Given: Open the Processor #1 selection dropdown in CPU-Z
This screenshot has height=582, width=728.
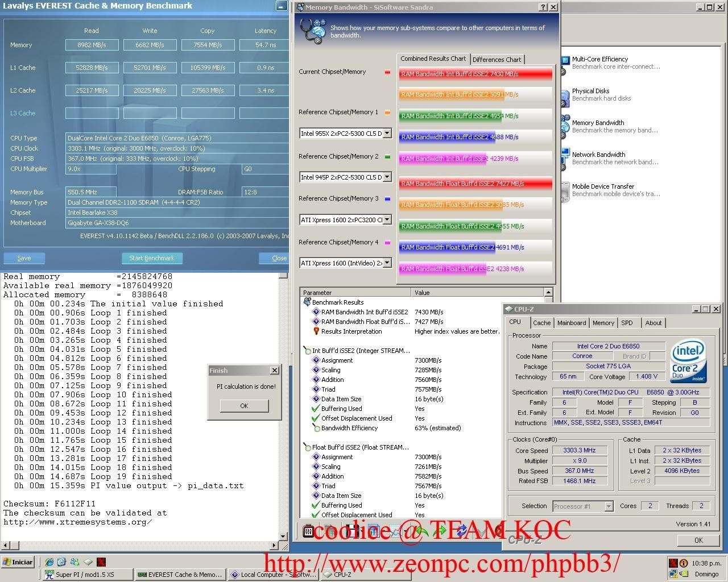Looking at the screenshot, I should point(609,506).
